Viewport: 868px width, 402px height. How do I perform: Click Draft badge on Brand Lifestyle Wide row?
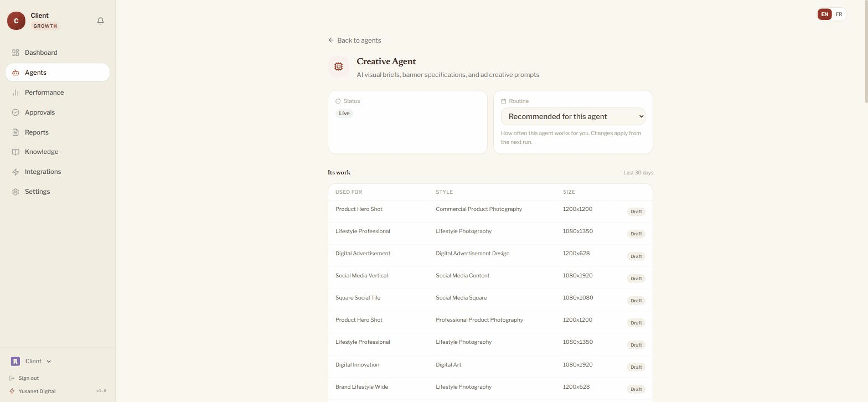pyautogui.click(x=636, y=389)
